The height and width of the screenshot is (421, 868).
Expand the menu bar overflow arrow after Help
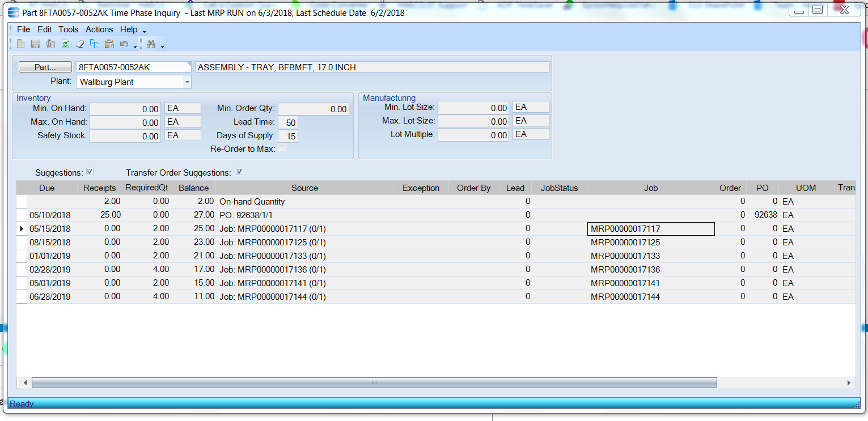click(x=145, y=31)
